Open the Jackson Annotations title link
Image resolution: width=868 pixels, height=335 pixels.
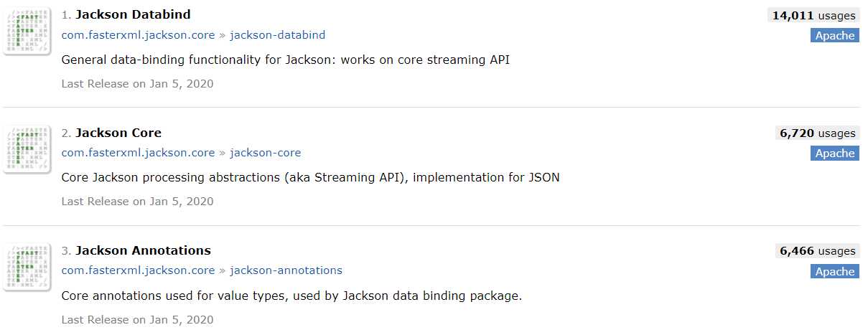(x=143, y=250)
